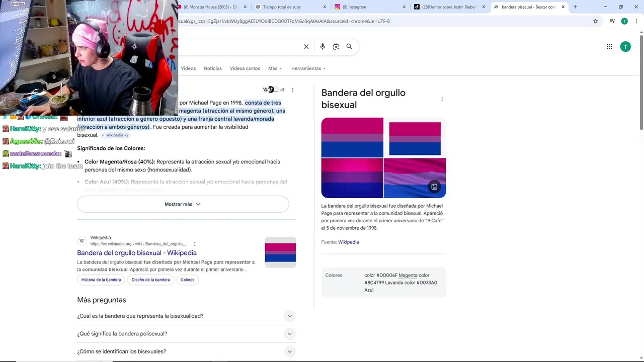Viewport: 644px width, 362px height.
Task: Close the Humor sobre Justin Bieber tab
Action: pos(484,7)
